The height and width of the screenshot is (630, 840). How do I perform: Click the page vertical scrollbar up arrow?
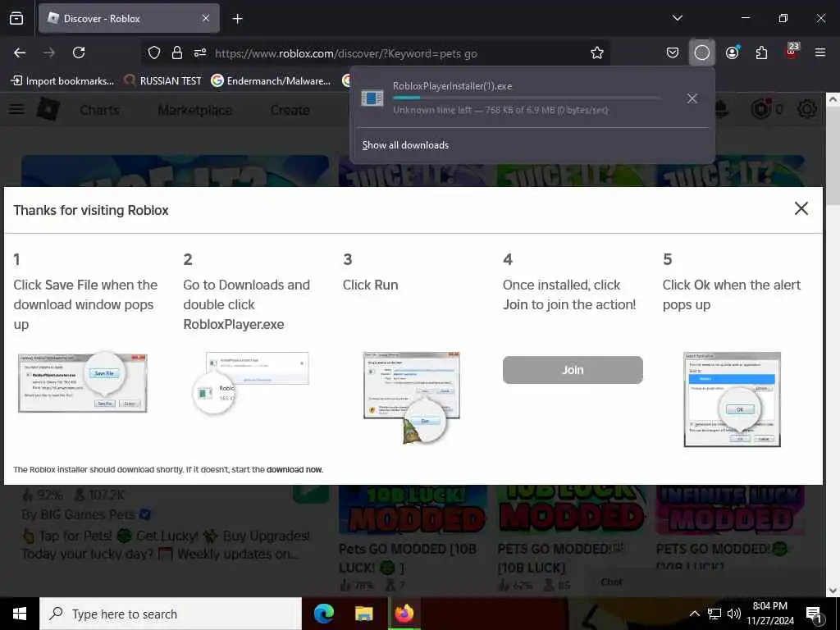[833, 99]
